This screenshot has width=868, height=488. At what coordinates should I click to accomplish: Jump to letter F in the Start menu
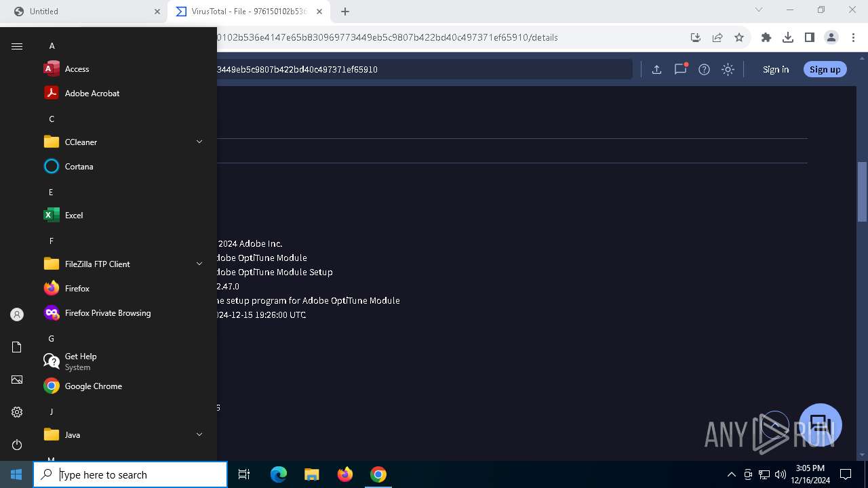pyautogui.click(x=52, y=241)
